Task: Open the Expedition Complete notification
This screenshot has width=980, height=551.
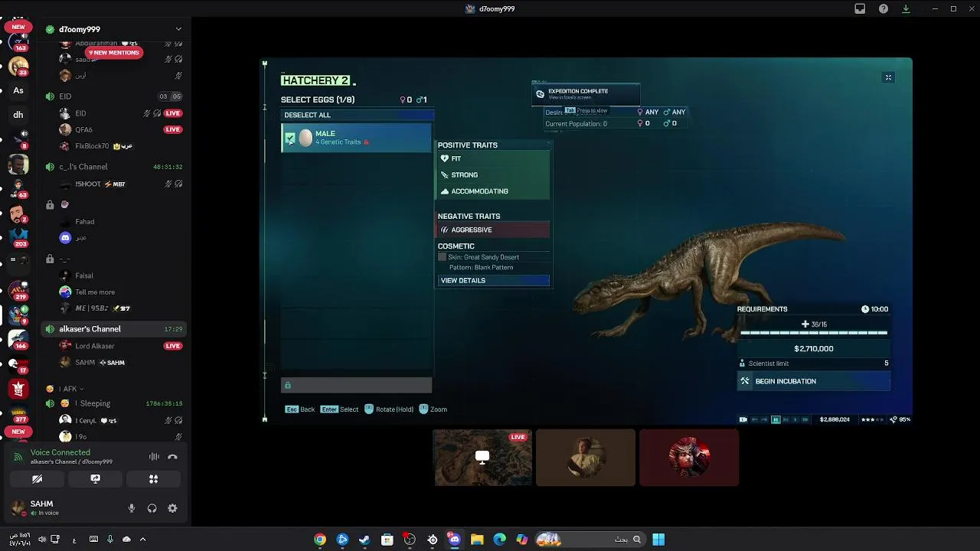Action: pos(586,93)
